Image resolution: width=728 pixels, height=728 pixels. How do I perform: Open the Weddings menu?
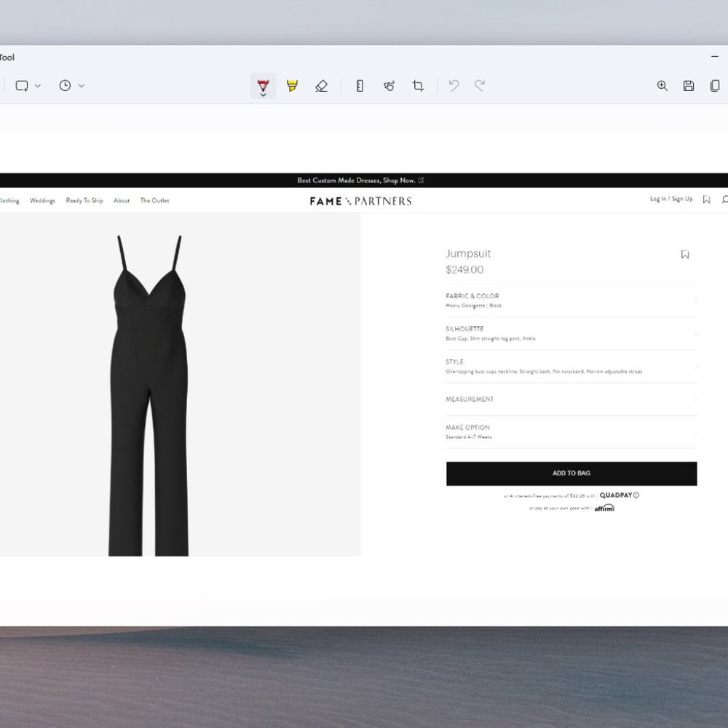click(x=42, y=201)
